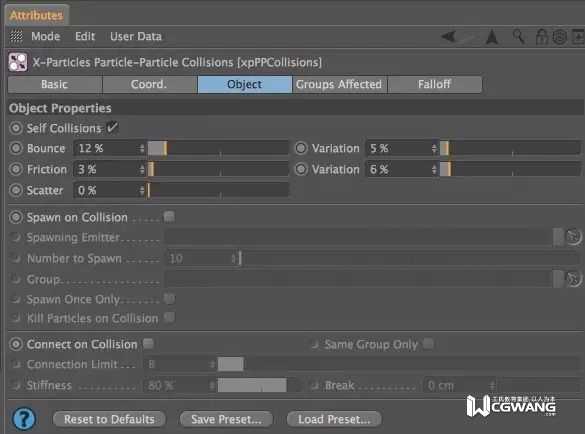Switch to the Groups Affected tab
The image size is (585, 434).
pos(340,84)
